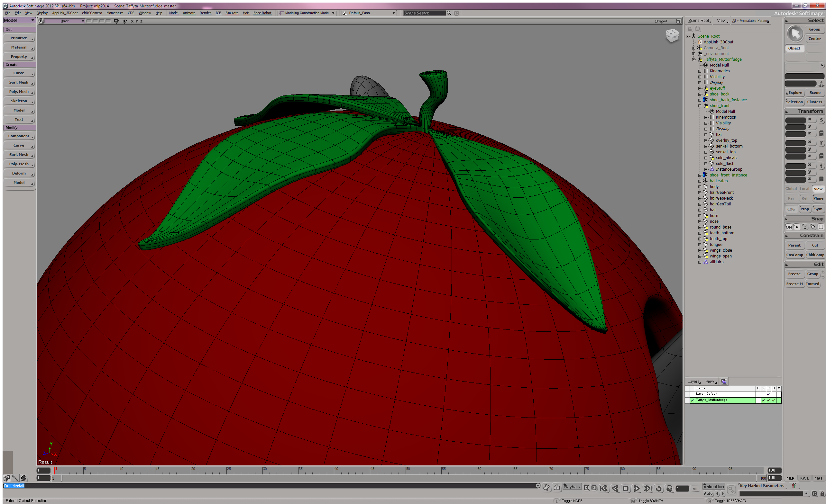Toggle the viewport eye visibility icon

pyautogui.click(x=125, y=21)
